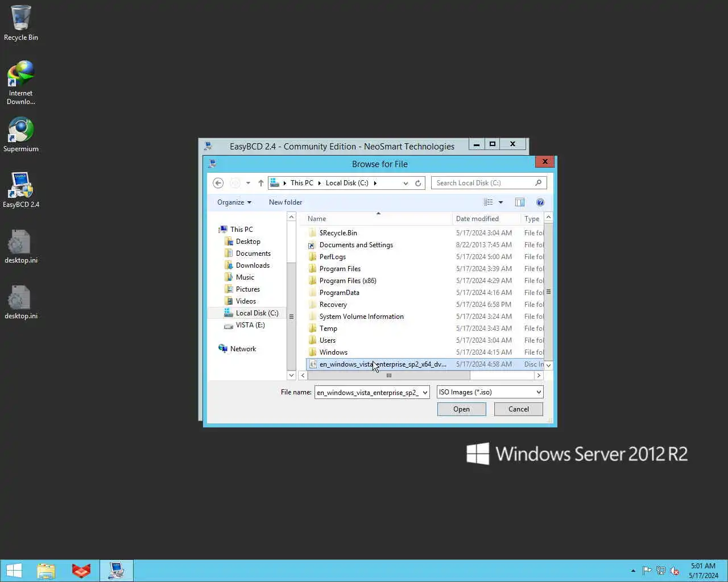Click the Search Local Disk (C:) field
This screenshot has width=728, height=582.
tap(483, 183)
